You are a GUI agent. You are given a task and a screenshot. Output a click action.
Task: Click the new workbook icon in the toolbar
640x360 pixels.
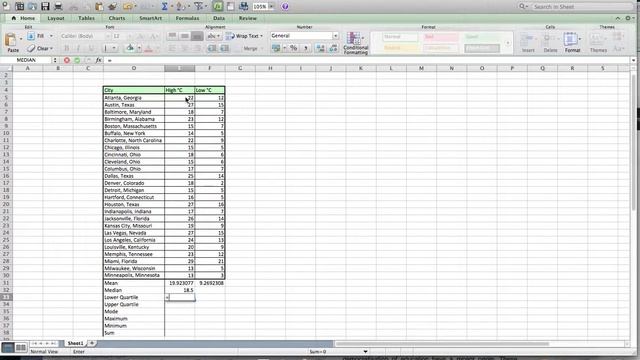click(x=6, y=6)
